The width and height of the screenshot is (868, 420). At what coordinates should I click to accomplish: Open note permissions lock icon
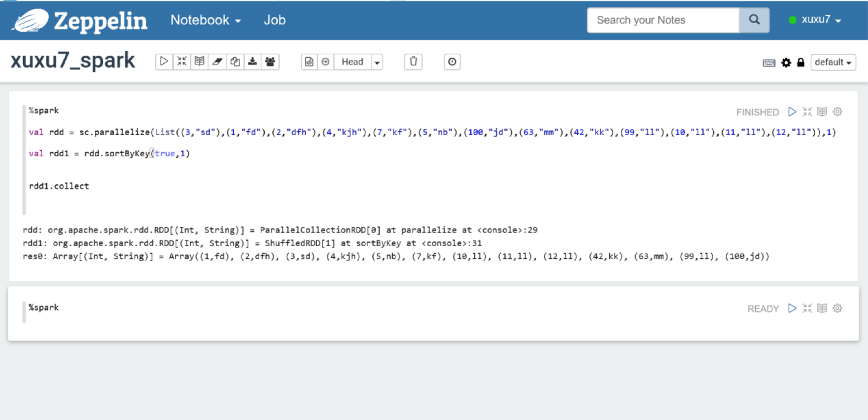[x=801, y=63]
